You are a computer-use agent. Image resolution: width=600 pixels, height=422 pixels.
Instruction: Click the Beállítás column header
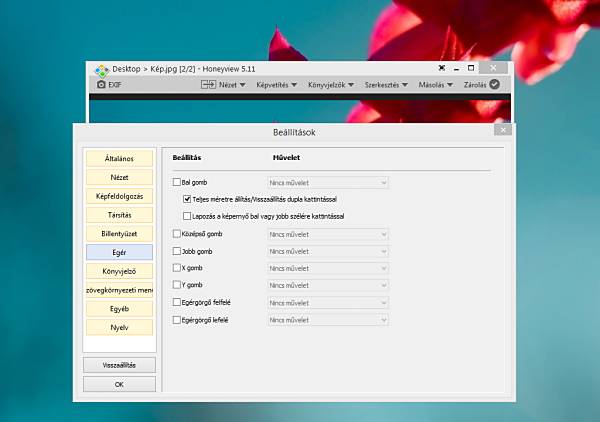[187, 157]
